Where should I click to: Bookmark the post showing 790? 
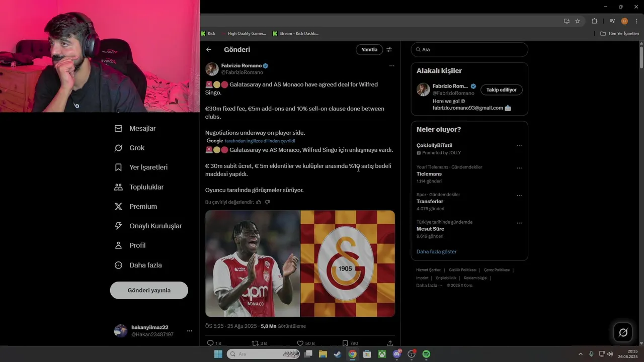(x=350, y=343)
